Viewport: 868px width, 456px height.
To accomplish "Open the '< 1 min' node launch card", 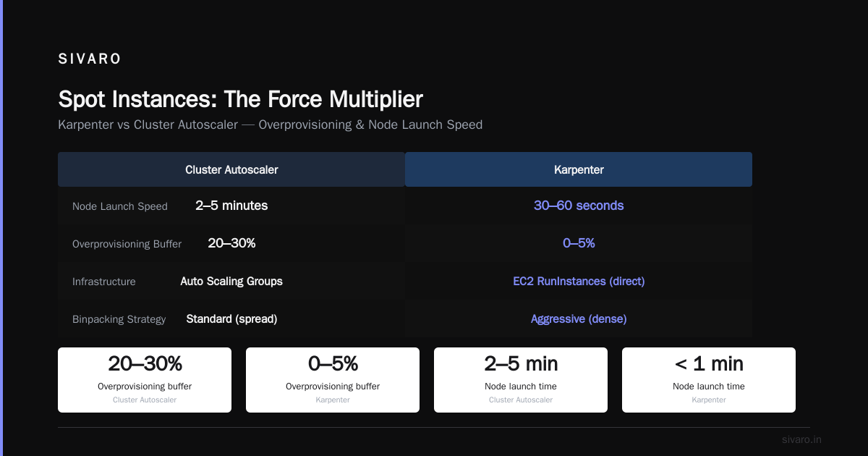I will 709,380.
